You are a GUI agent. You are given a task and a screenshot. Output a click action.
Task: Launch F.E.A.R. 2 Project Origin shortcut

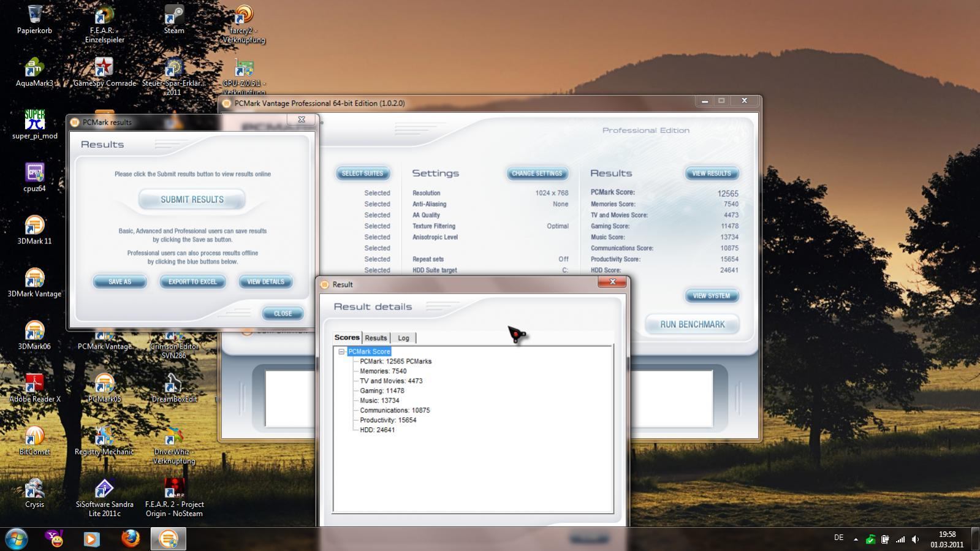pyautogui.click(x=174, y=499)
